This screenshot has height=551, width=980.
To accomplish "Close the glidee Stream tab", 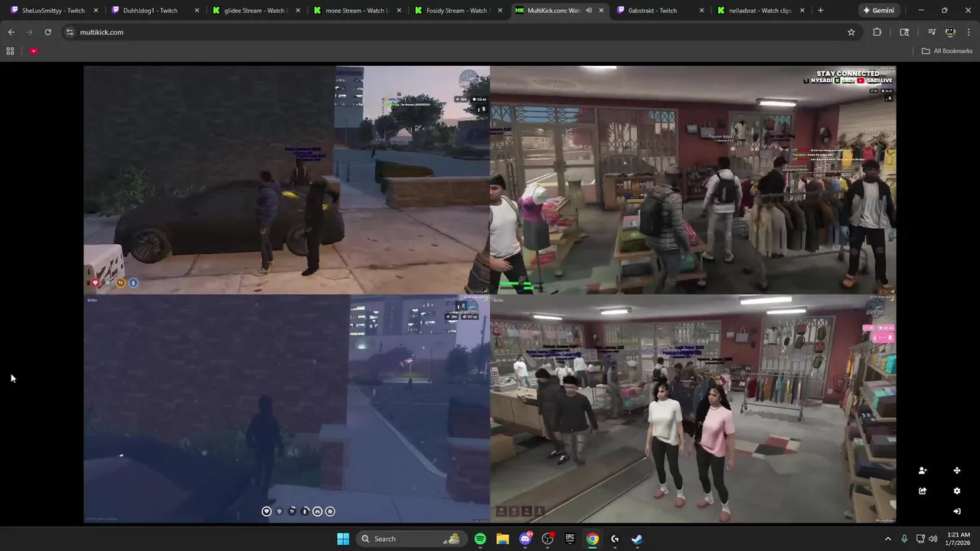I will point(298,11).
